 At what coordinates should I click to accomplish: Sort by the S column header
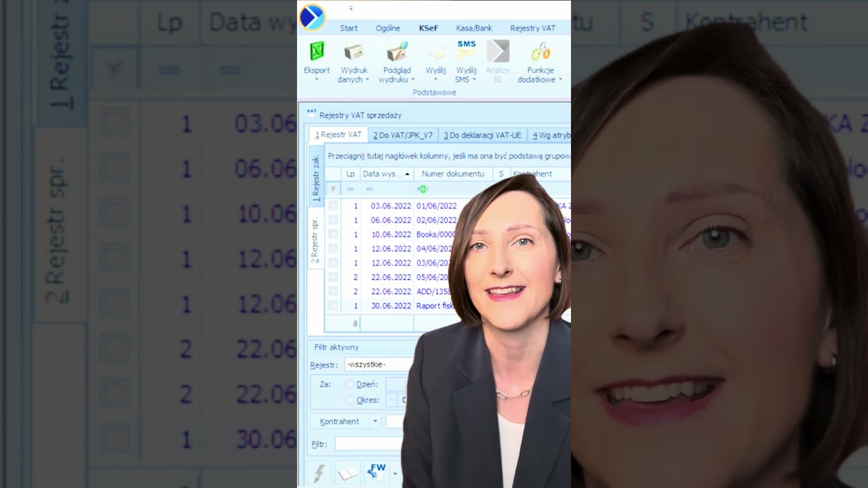(501, 174)
